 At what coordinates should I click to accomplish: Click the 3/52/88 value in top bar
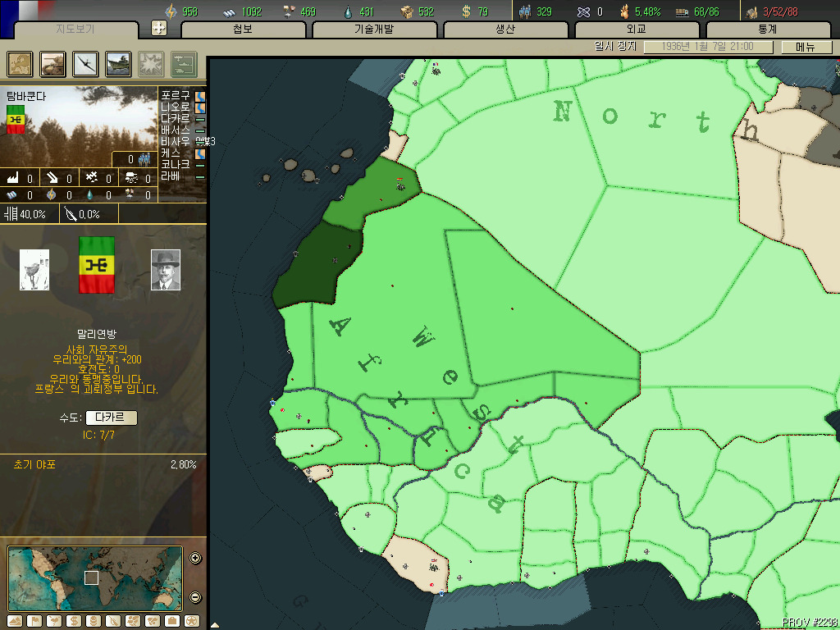781,11
